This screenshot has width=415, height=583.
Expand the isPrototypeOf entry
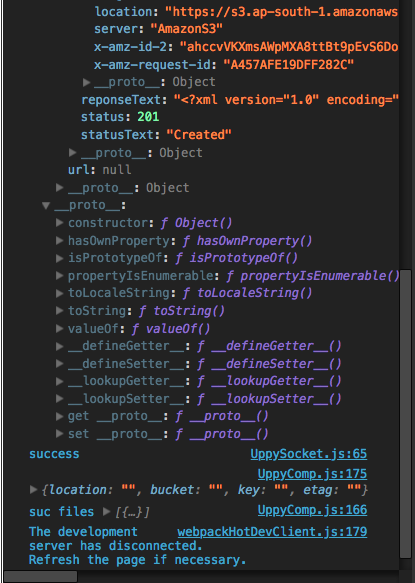pos(59,258)
